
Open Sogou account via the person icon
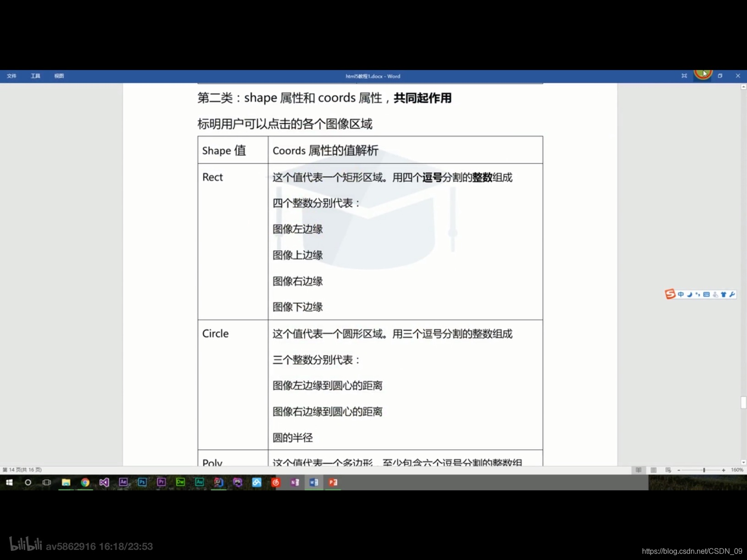point(714,294)
